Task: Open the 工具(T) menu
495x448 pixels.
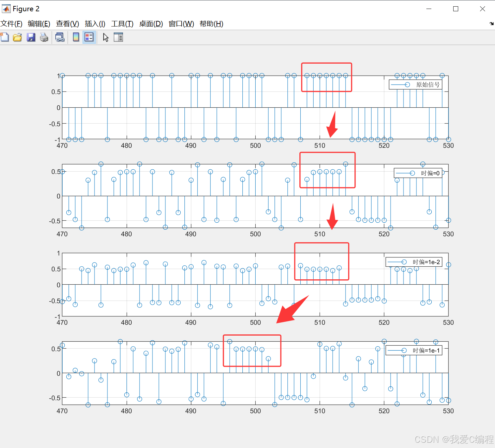Action: coord(122,24)
